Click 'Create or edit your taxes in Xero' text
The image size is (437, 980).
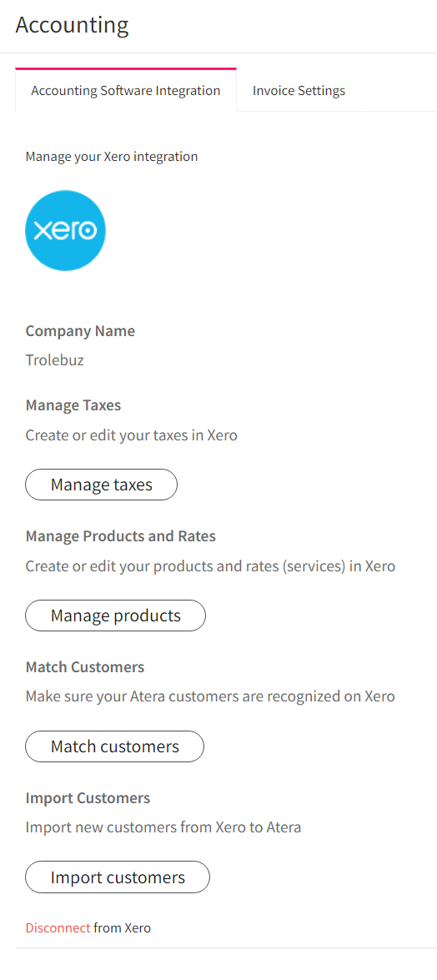(131, 435)
